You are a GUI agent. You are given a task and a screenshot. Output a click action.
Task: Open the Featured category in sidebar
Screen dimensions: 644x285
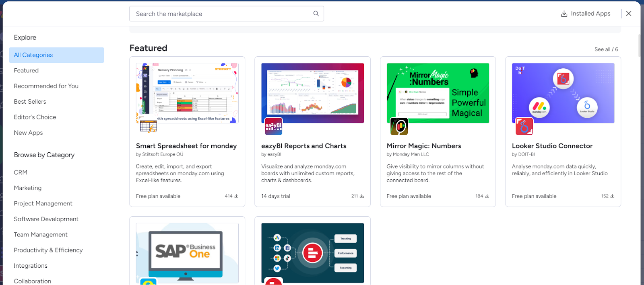click(26, 70)
